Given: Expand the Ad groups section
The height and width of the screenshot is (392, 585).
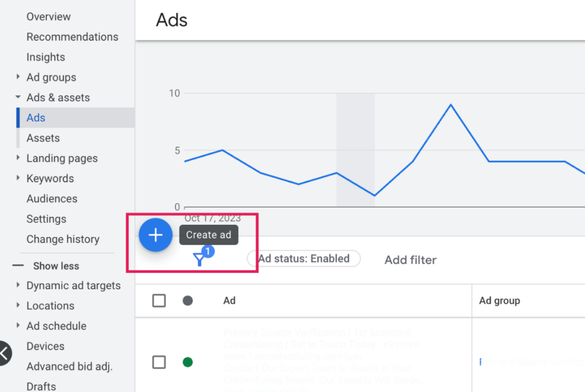Looking at the screenshot, I should (x=18, y=77).
